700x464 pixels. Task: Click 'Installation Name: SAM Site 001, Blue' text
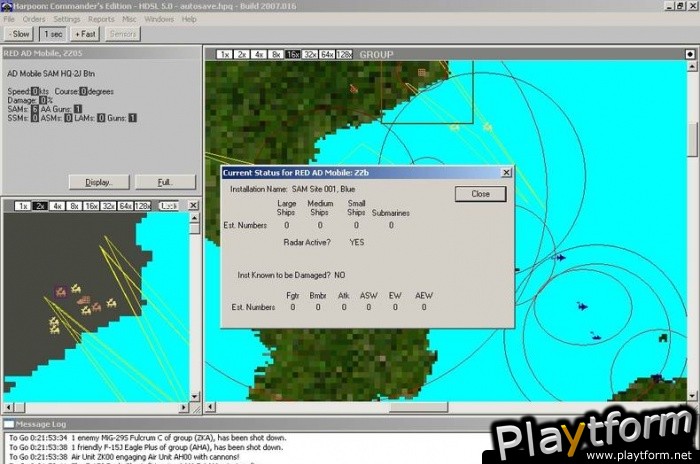(x=292, y=189)
